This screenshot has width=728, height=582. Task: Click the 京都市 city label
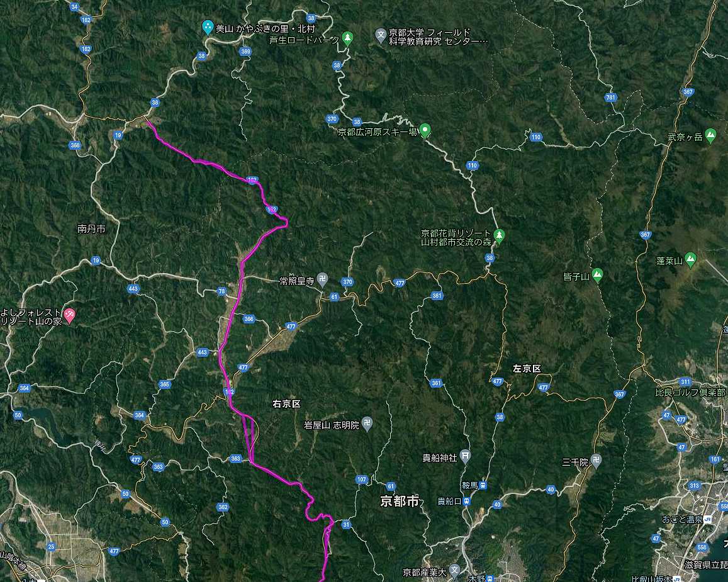[400, 501]
